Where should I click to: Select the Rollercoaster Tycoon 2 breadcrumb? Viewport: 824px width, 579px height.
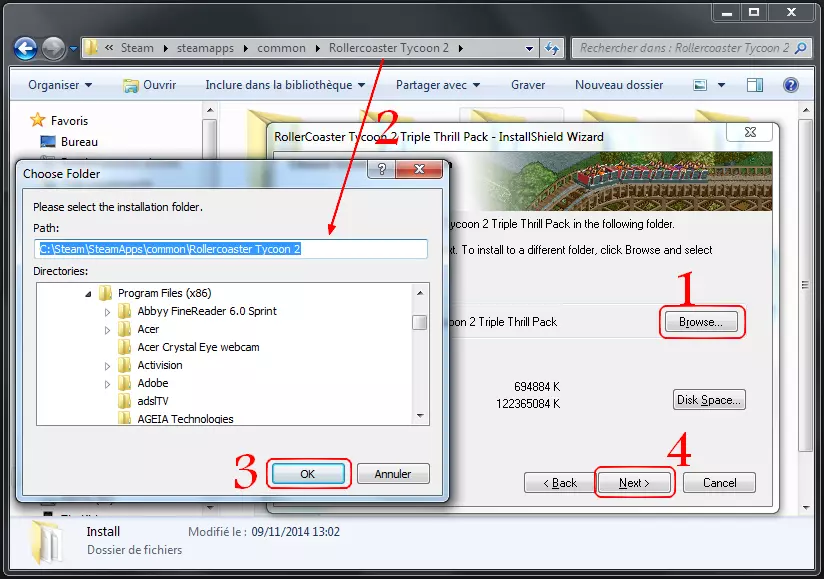pos(388,48)
